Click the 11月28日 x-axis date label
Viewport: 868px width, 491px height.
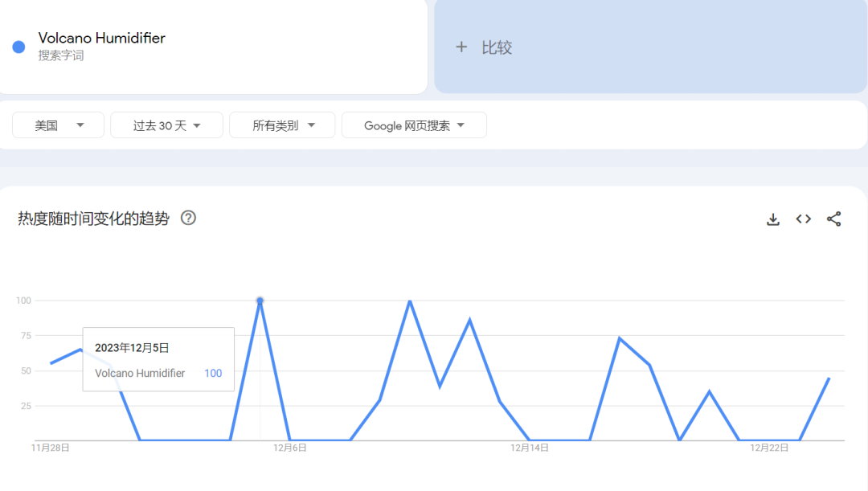[51, 448]
